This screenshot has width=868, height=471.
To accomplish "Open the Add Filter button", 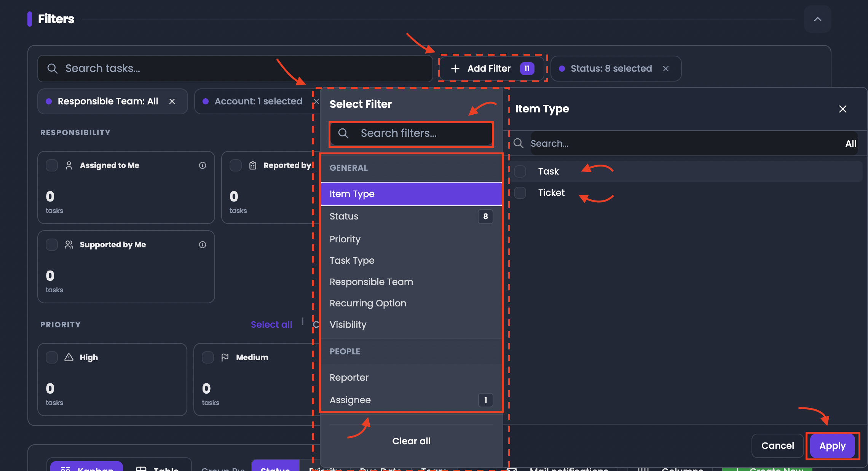I will (493, 69).
